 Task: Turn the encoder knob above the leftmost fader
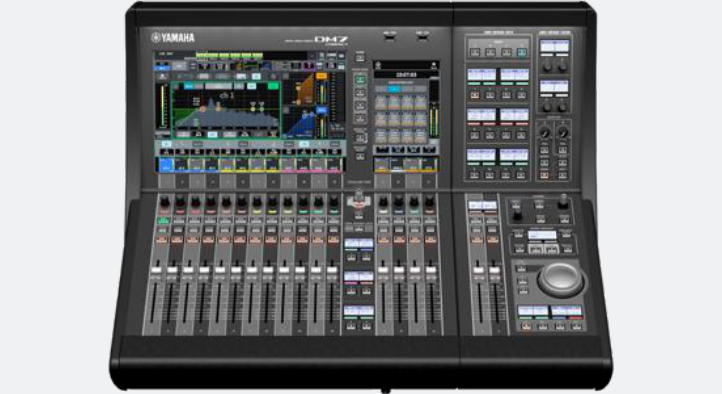click(x=164, y=202)
